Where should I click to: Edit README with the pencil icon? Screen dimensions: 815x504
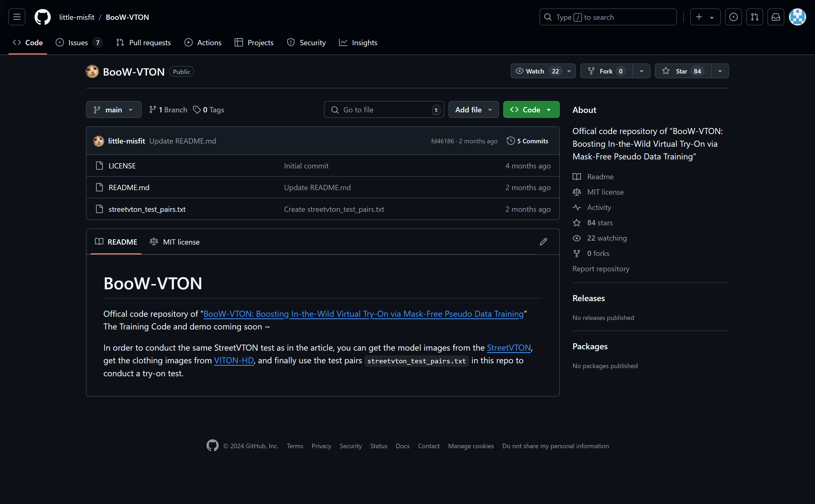543,242
